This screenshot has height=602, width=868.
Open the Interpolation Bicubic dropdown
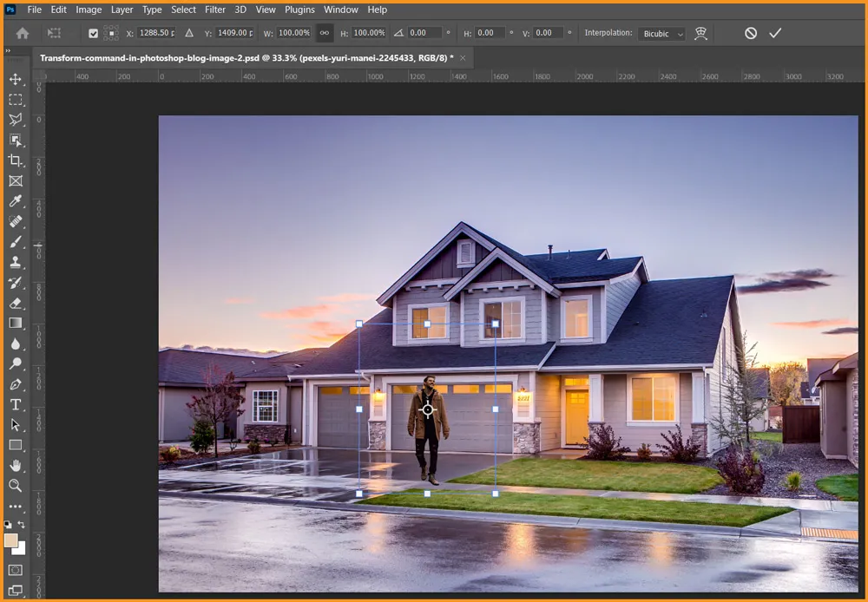click(662, 34)
